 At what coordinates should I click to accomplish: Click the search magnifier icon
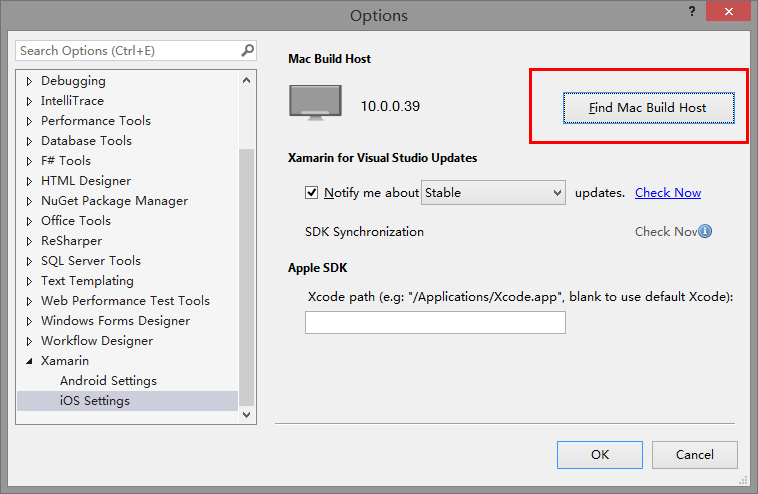[247, 50]
